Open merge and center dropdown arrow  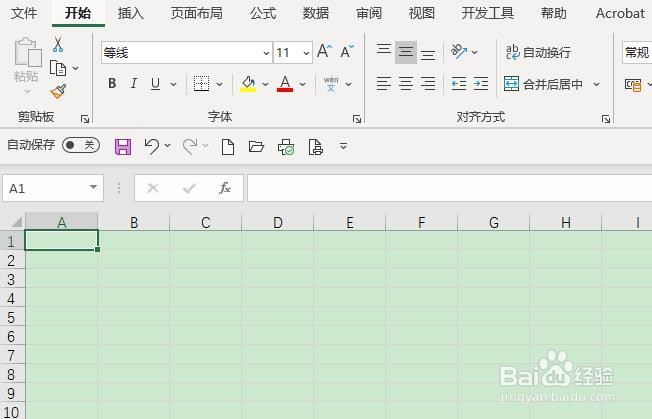pyautogui.click(x=596, y=84)
